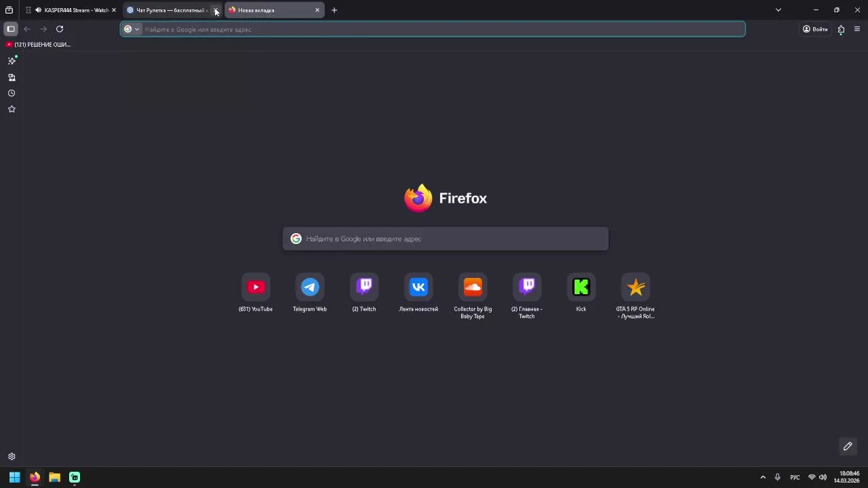Focus the Google search box on the page
Screen dimensions: 868x488
pos(446,239)
